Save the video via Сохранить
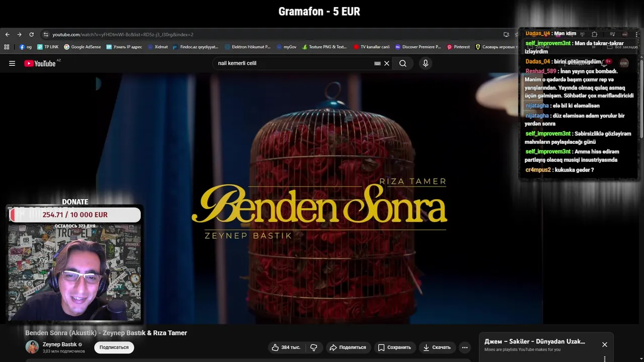 click(x=394, y=347)
